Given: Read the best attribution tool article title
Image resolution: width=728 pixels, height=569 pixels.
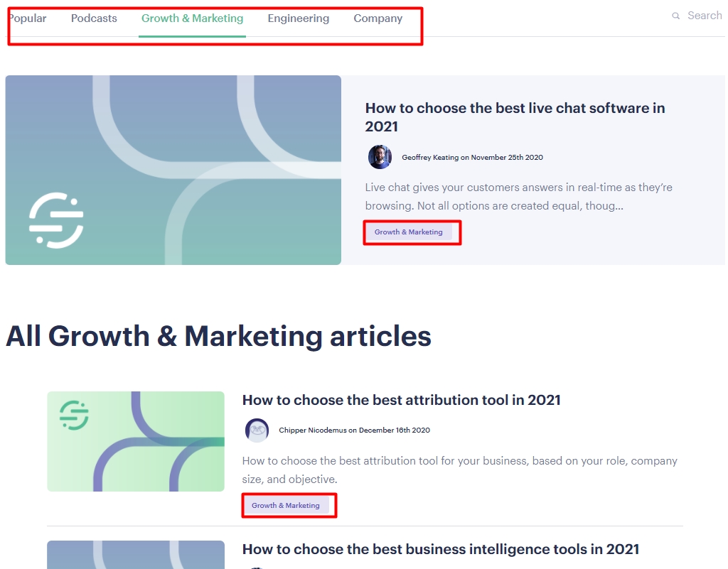Looking at the screenshot, I should (x=401, y=400).
